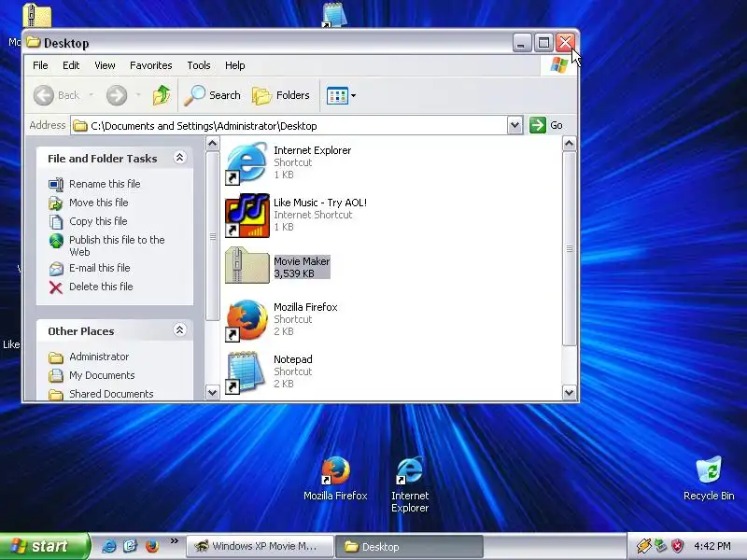Screen dimensions: 747x560
Task: Click the address bar path field
Action: click(289, 126)
